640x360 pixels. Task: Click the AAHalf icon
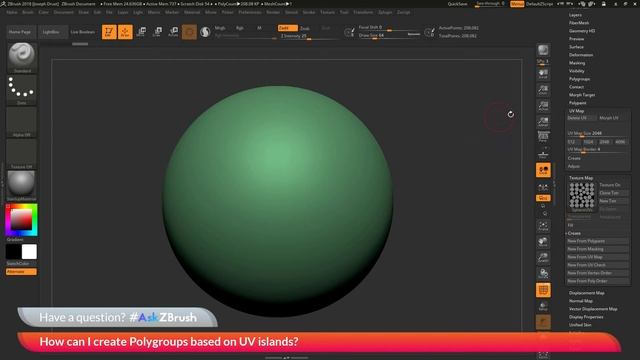click(x=543, y=122)
